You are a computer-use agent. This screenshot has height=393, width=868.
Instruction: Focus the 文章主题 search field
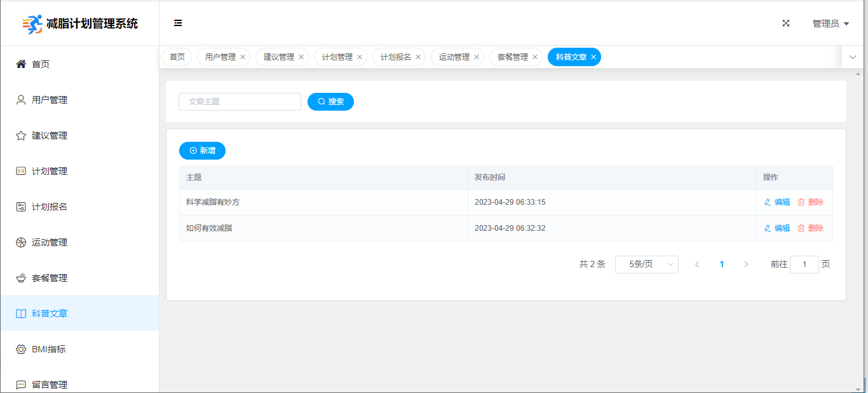coord(240,102)
